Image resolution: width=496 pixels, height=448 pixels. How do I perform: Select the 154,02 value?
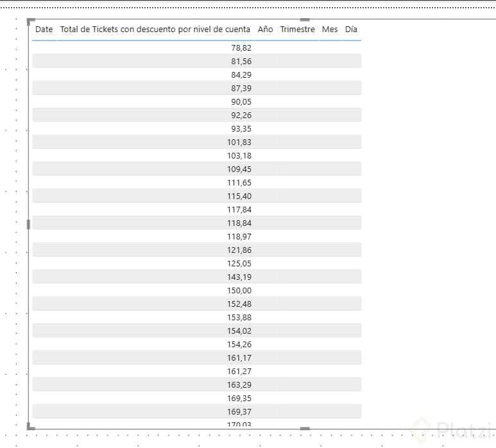(x=239, y=331)
